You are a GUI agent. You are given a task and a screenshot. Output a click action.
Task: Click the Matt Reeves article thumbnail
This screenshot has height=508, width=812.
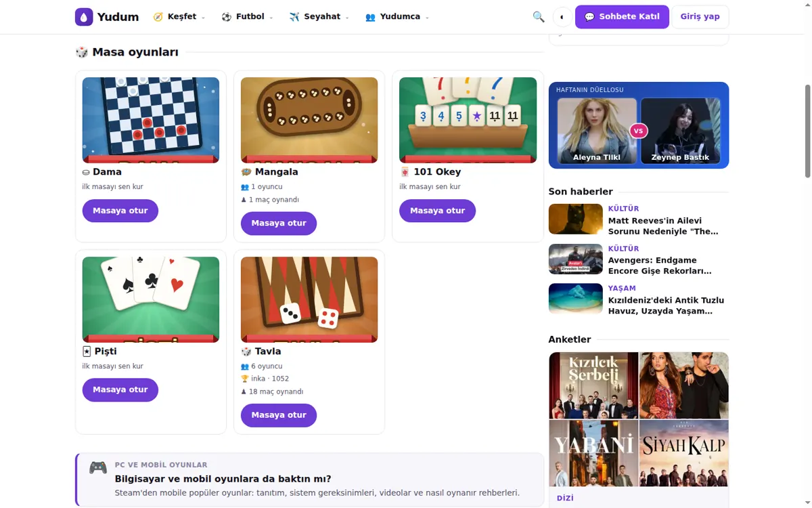575,219
